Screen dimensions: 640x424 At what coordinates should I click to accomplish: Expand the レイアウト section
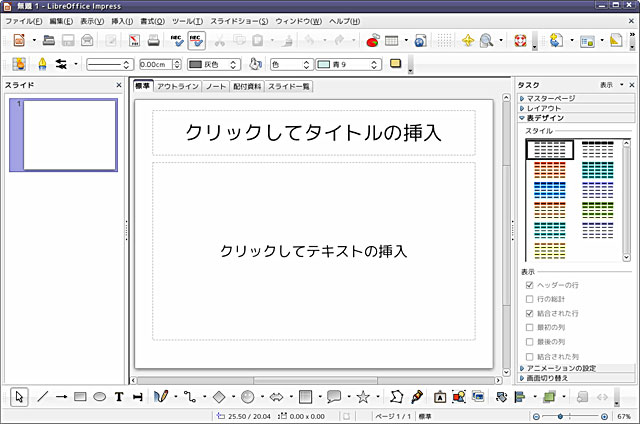coord(576,108)
